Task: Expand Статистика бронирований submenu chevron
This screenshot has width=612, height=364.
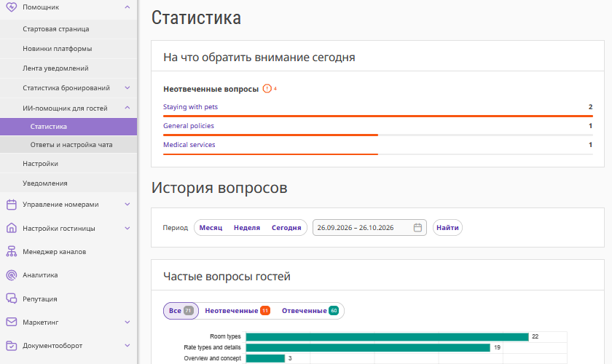Action: pos(127,88)
